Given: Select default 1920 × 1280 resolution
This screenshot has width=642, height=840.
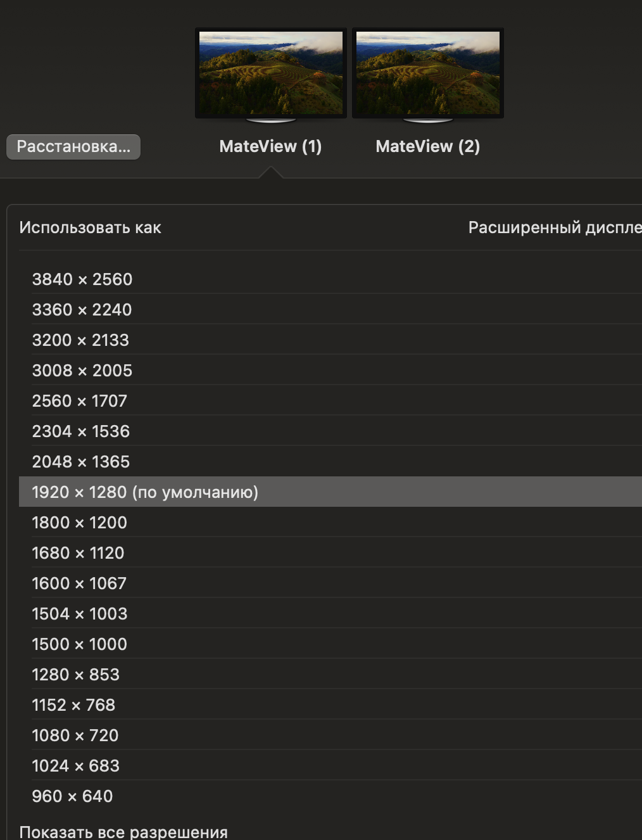Looking at the screenshot, I should pos(330,492).
